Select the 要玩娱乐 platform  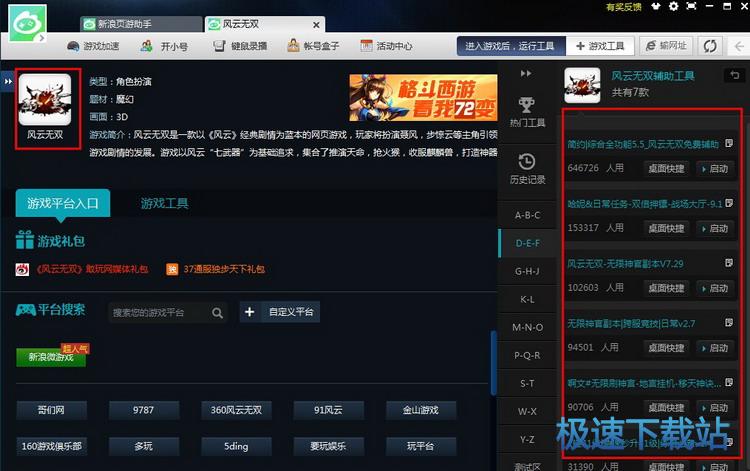329,446
